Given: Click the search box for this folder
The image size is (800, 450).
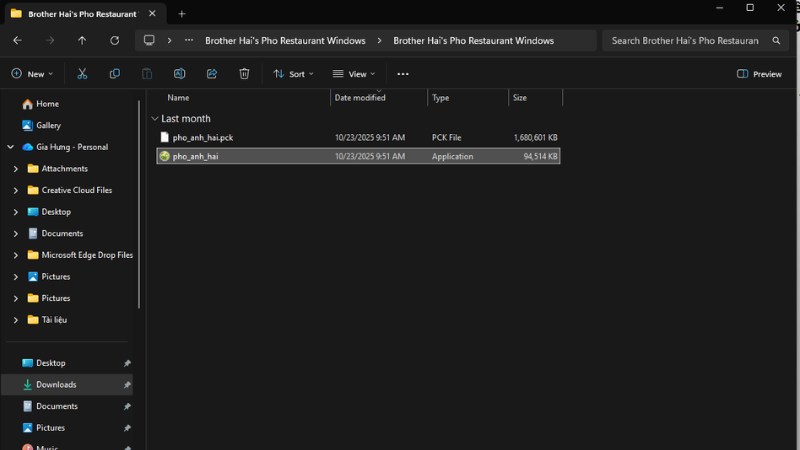Looking at the screenshot, I should pos(684,41).
